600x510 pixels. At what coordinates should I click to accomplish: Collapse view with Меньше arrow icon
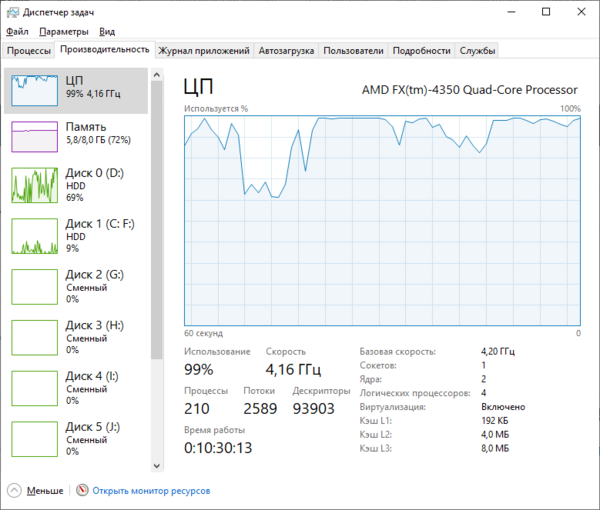click(14, 490)
